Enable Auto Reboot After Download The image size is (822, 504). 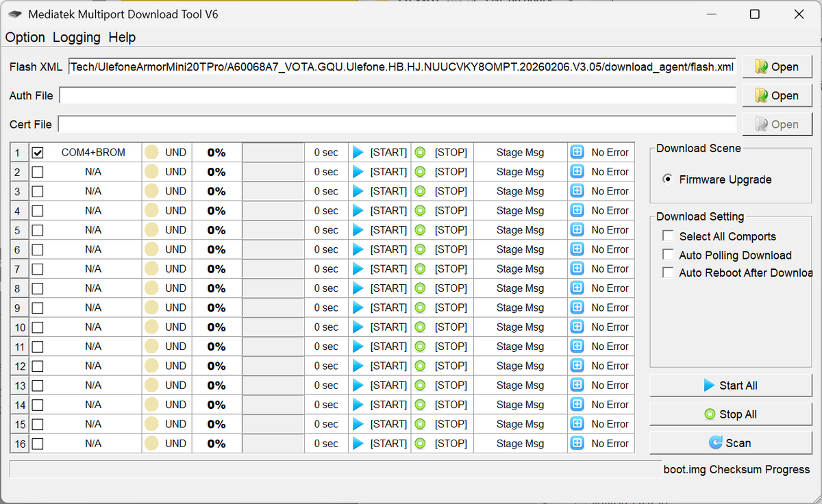point(668,273)
